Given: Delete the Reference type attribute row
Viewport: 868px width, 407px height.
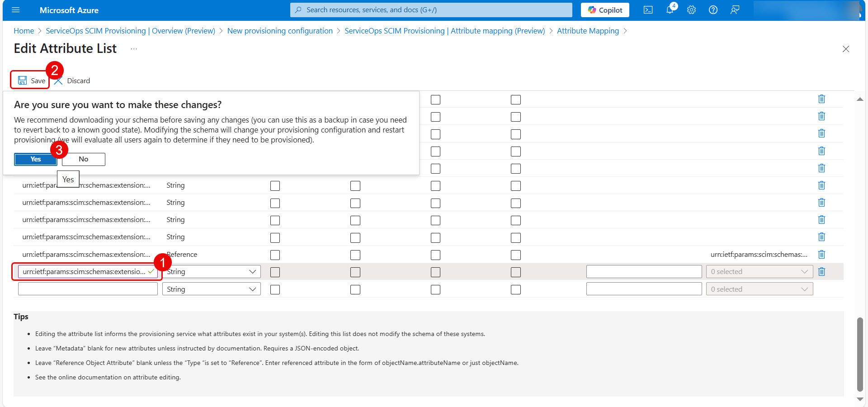Looking at the screenshot, I should click(821, 255).
